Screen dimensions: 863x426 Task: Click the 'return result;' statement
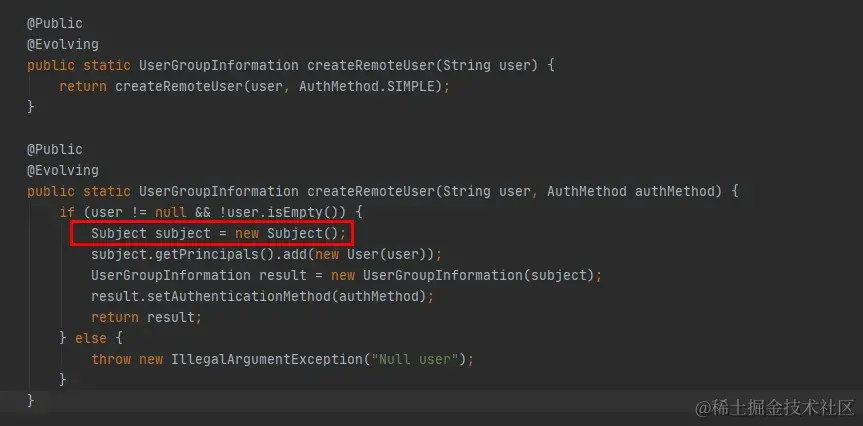[147, 317]
